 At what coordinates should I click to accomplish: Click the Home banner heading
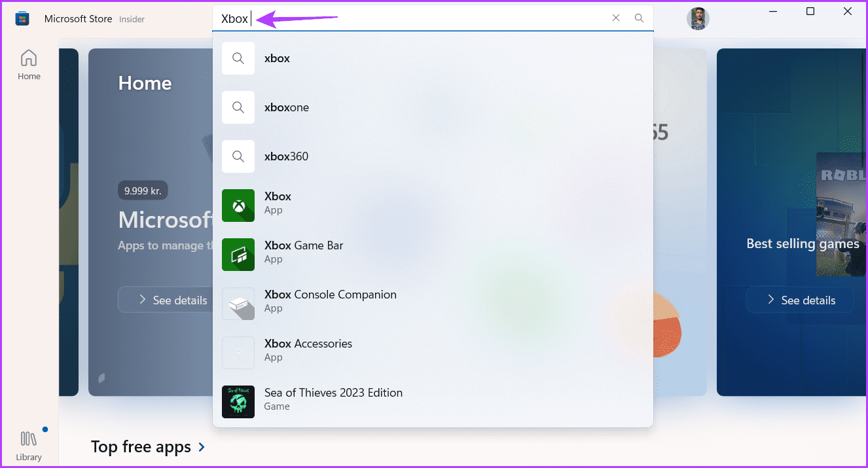click(145, 83)
